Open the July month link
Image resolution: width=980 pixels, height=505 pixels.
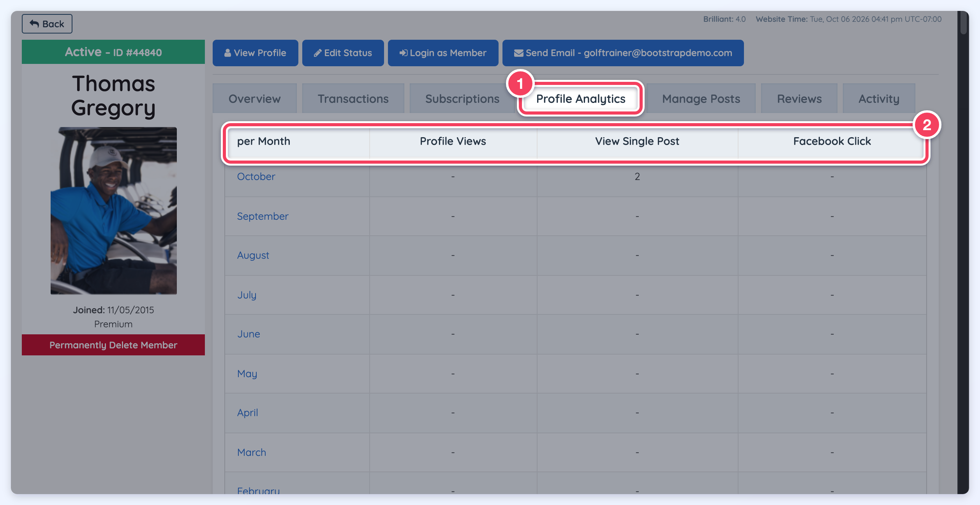247,295
